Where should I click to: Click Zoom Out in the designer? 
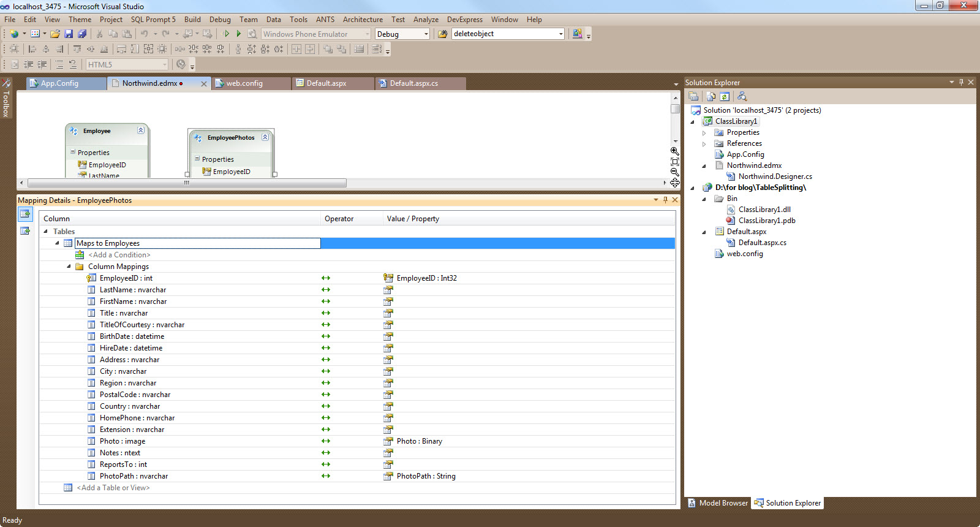point(674,172)
